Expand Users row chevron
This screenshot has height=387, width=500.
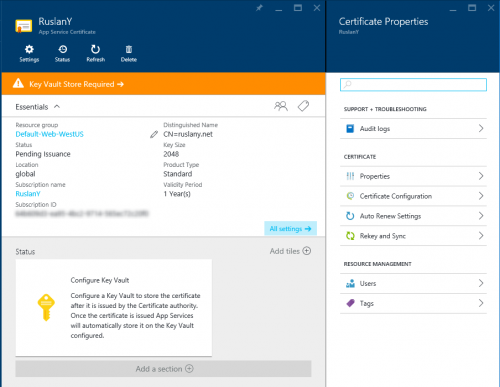(481, 283)
